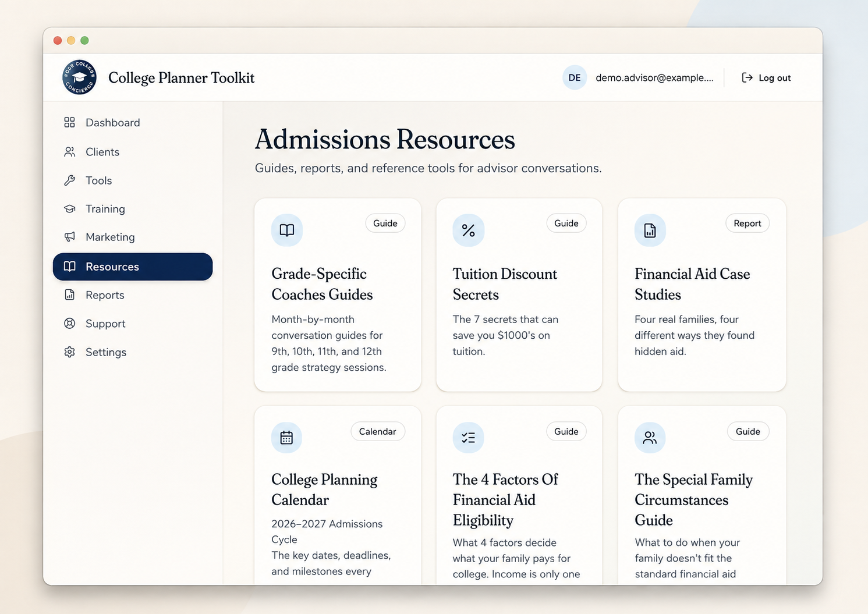Open the Tools section
This screenshot has width=868, height=614.
pyautogui.click(x=133, y=180)
